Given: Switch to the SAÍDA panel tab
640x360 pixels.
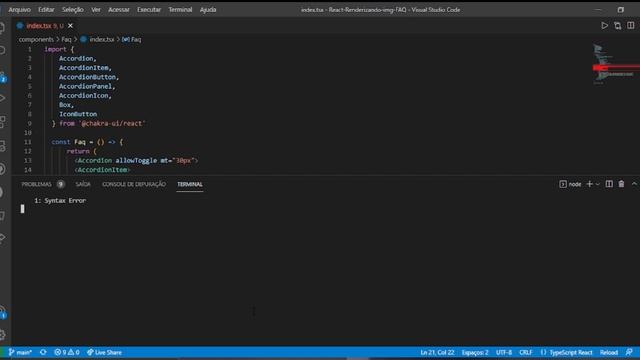Looking at the screenshot, I should [x=83, y=184].
